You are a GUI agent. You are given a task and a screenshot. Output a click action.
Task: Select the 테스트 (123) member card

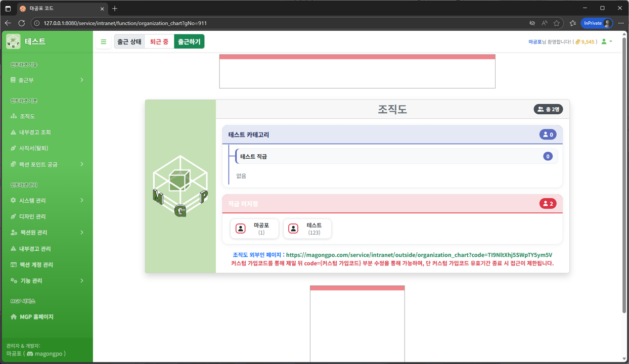307,229
